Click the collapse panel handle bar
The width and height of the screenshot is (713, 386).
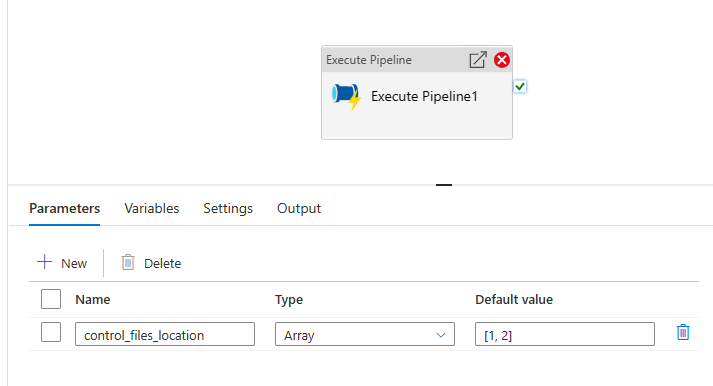click(x=444, y=185)
